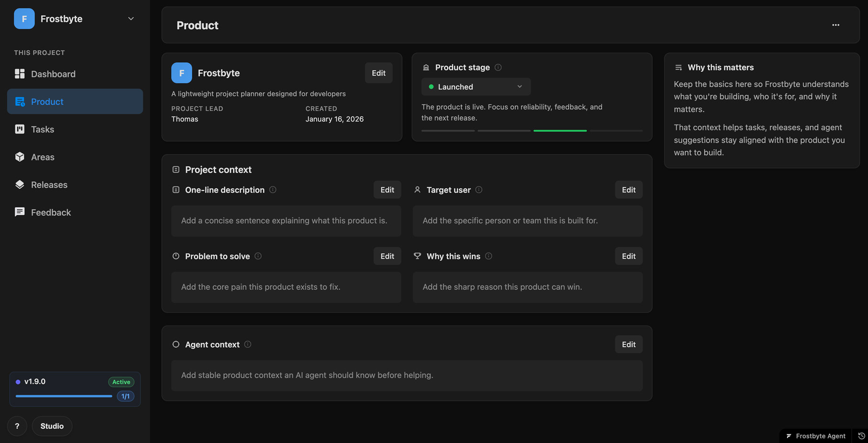Viewport: 868px width, 443px height.
Task: Click the Problem to solve info icon
Action: tap(258, 256)
